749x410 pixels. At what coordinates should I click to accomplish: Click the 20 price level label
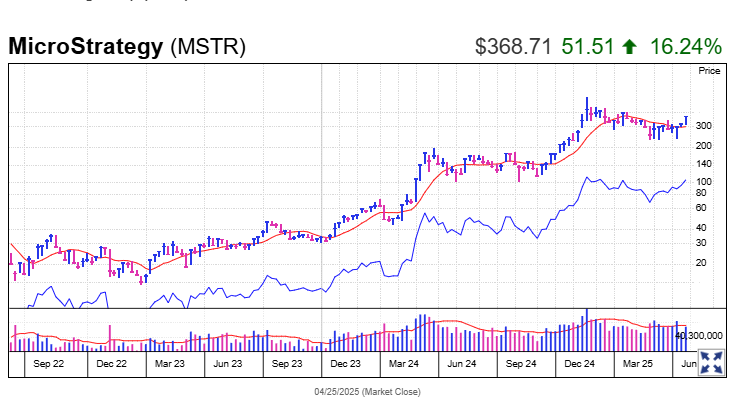click(700, 262)
